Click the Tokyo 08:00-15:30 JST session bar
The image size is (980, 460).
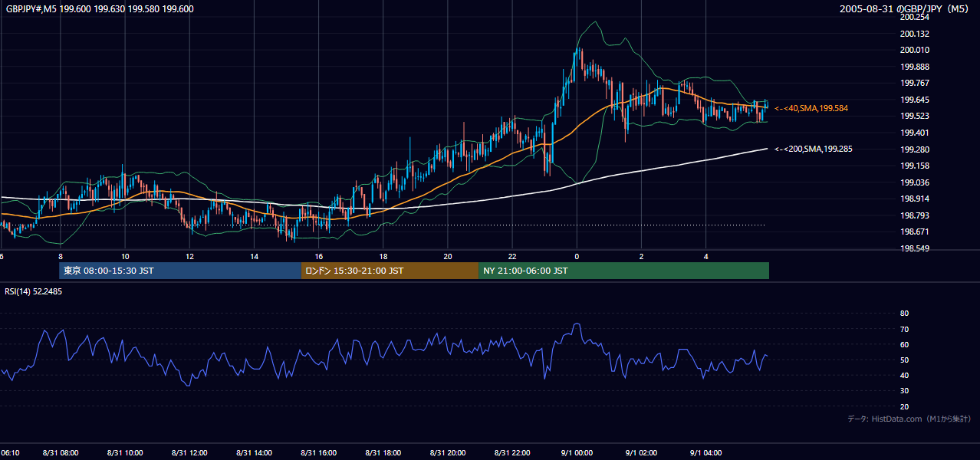(x=179, y=271)
